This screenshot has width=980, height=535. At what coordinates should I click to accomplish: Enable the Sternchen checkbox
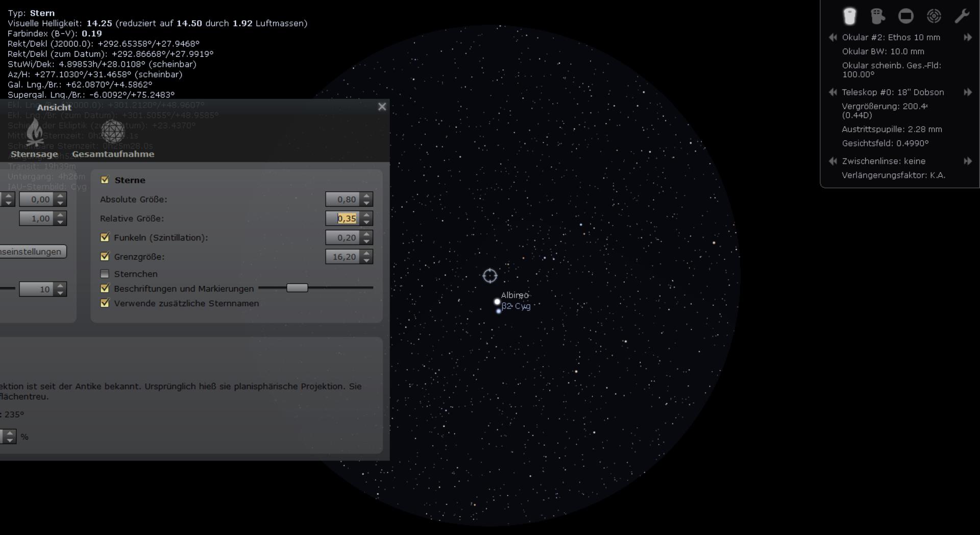pyautogui.click(x=105, y=274)
